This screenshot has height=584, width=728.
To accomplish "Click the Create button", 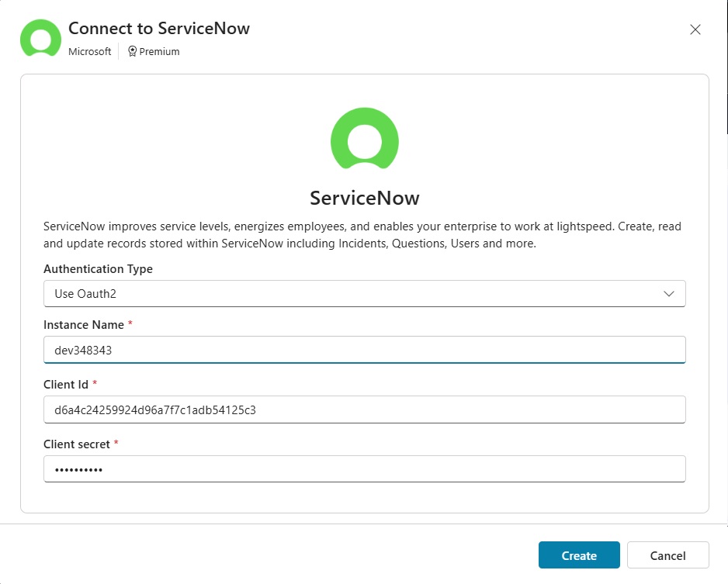I will 579,555.
